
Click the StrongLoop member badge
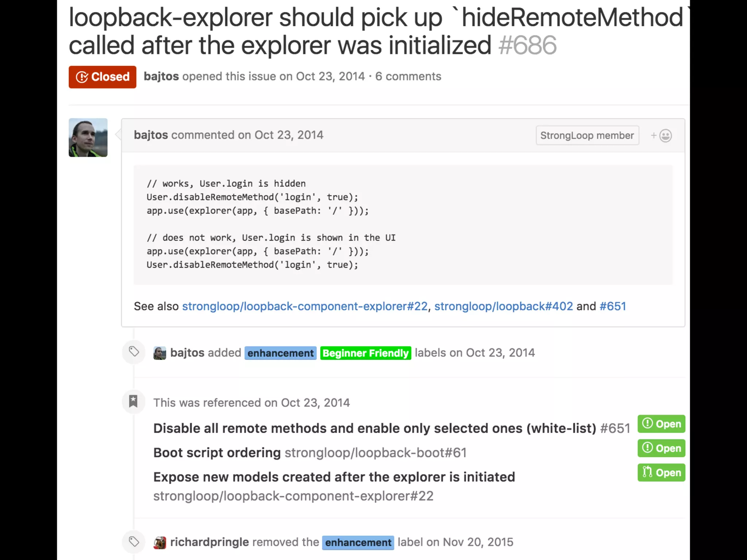587,136
